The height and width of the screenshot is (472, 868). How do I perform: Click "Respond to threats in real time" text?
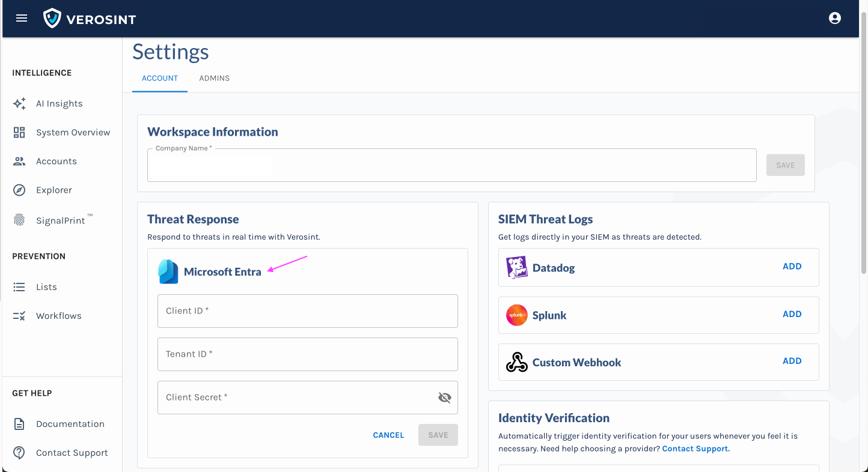234,237
